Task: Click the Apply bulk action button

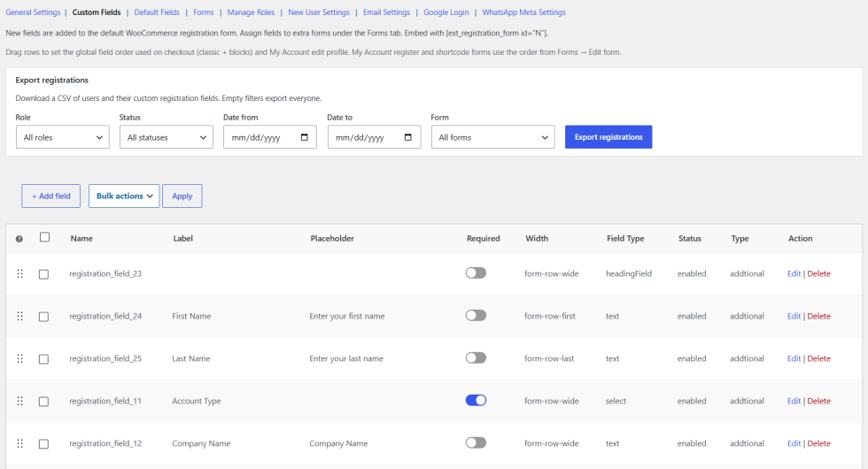Action: [182, 196]
